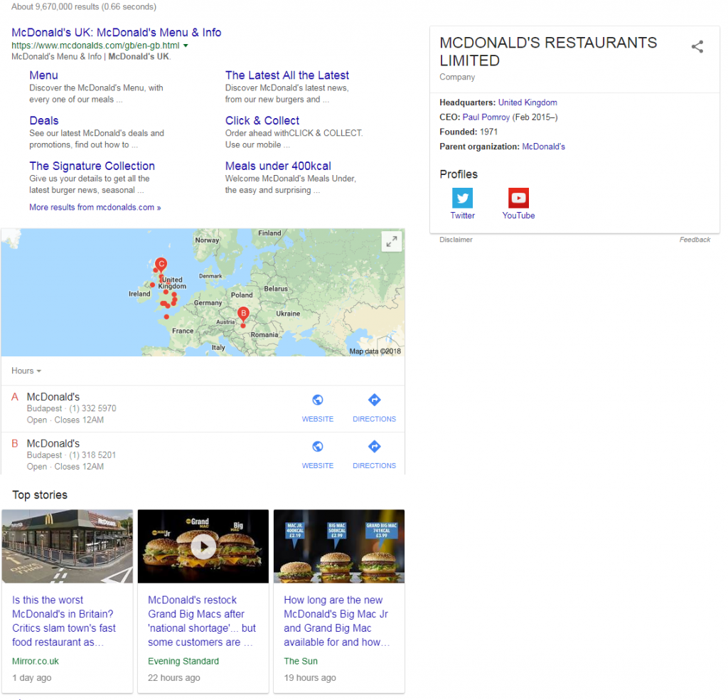Image resolution: width=728 pixels, height=700 pixels.
Task: Open the dropdown arrow beside the mcdonalds.com URL
Action: [186, 46]
